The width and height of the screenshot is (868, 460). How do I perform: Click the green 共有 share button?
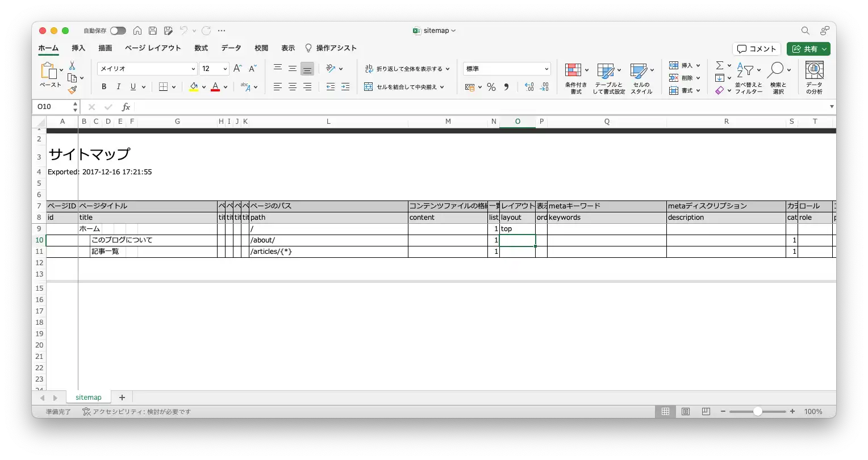tap(808, 49)
